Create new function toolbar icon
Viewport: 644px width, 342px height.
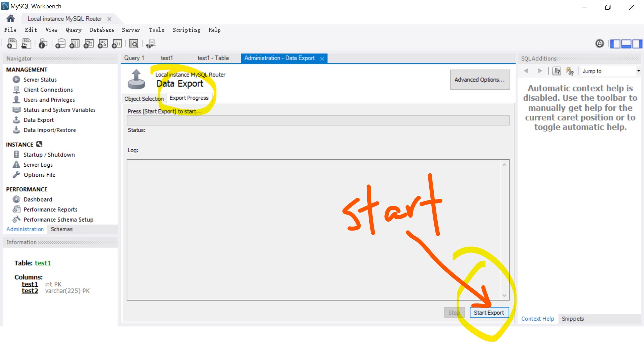coord(117,44)
